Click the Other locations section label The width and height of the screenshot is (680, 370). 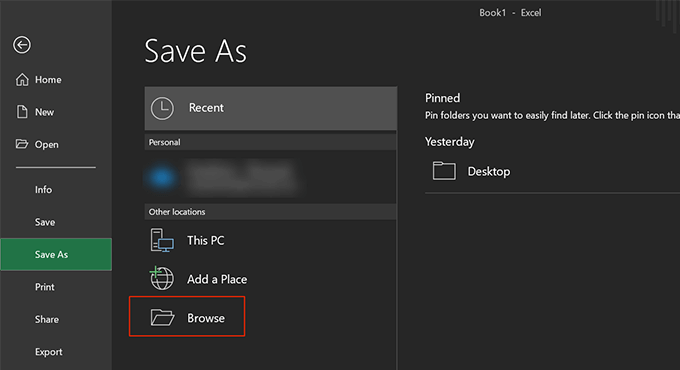(x=177, y=212)
